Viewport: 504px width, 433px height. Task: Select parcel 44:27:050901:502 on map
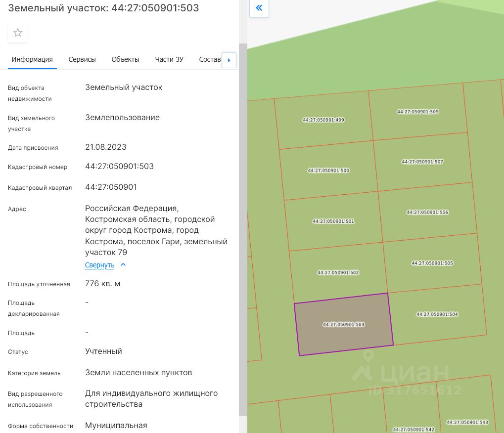[x=338, y=272]
